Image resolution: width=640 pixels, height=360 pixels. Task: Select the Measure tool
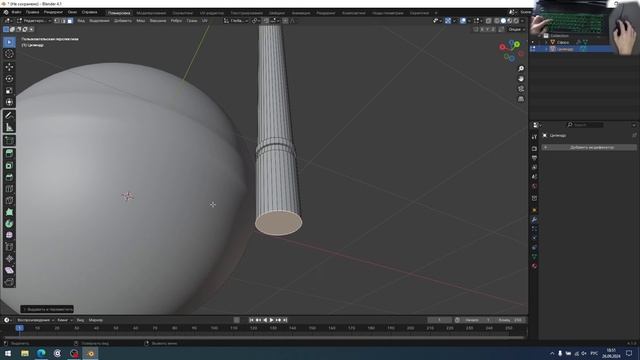(9, 127)
